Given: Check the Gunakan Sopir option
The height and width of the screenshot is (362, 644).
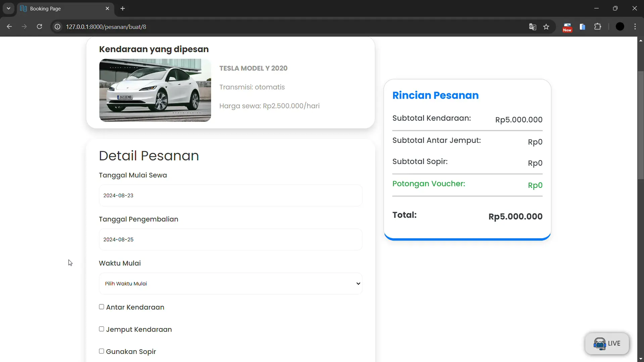Looking at the screenshot, I should coord(101,351).
